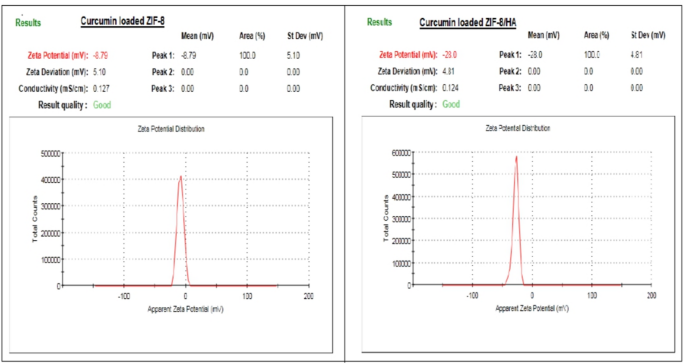
Task: Select 'Total Counts' axis label on left chart
Action: click(35, 219)
